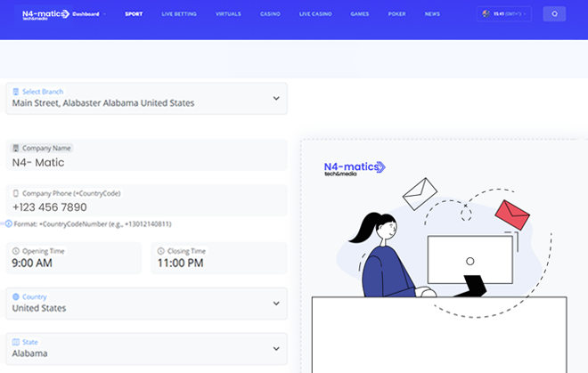The height and width of the screenshot is (373, 588).
Task: Switch to the Live Betting tab
Action: (x=179, y=14)
